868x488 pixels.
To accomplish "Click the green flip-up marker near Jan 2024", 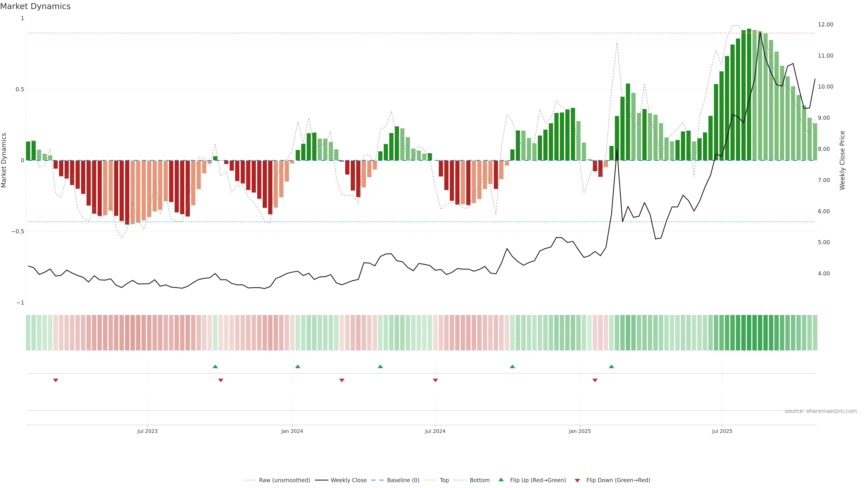I will point(297,366).
